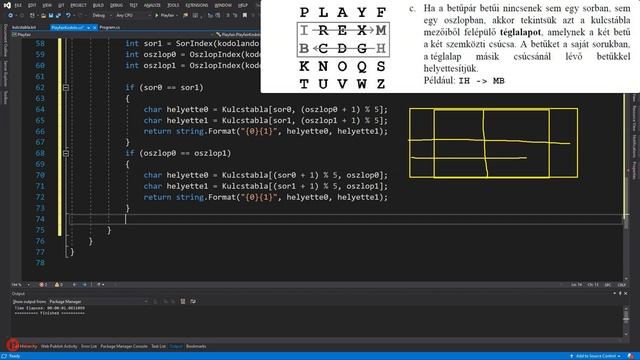Image resolution: width=640 pixels, height=360 pixels.
Task: Open the Output panel window position menu
Action: pos(615,293)
